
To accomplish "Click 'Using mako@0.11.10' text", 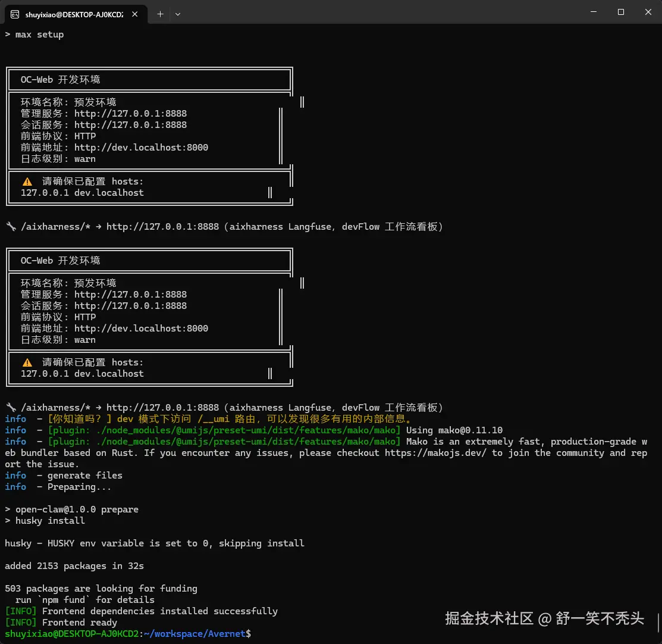I will point(454,430).
